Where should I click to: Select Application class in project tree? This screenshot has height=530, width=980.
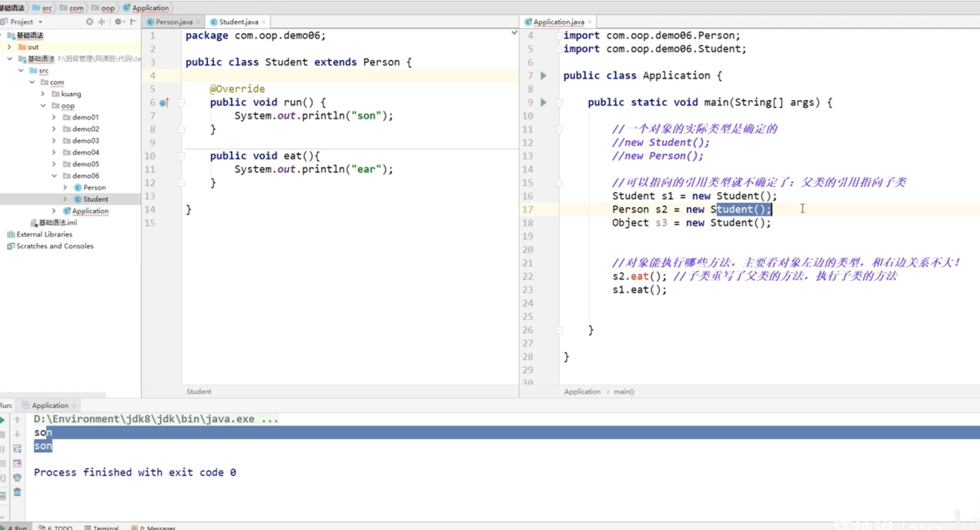(x=90, y=211)
